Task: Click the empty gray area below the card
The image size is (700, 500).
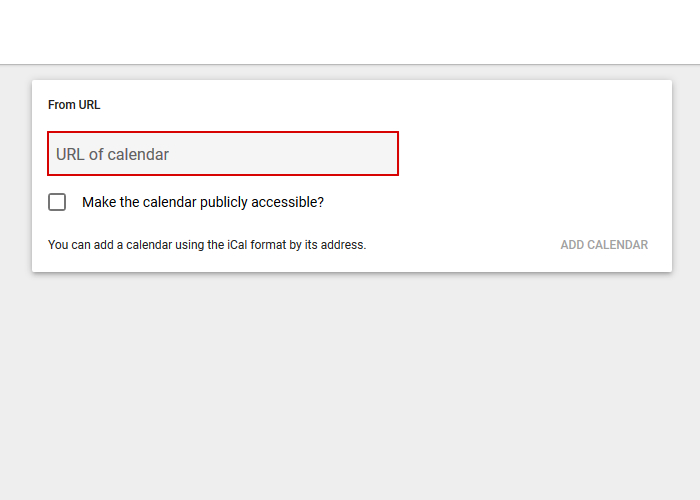Action: point(350,390)
